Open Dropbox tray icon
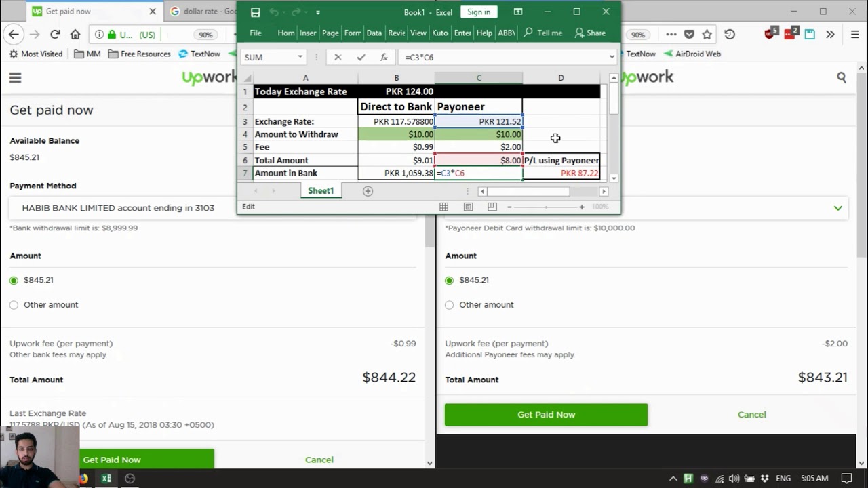This screenshot has height=488, width=868. click(764, 479)
